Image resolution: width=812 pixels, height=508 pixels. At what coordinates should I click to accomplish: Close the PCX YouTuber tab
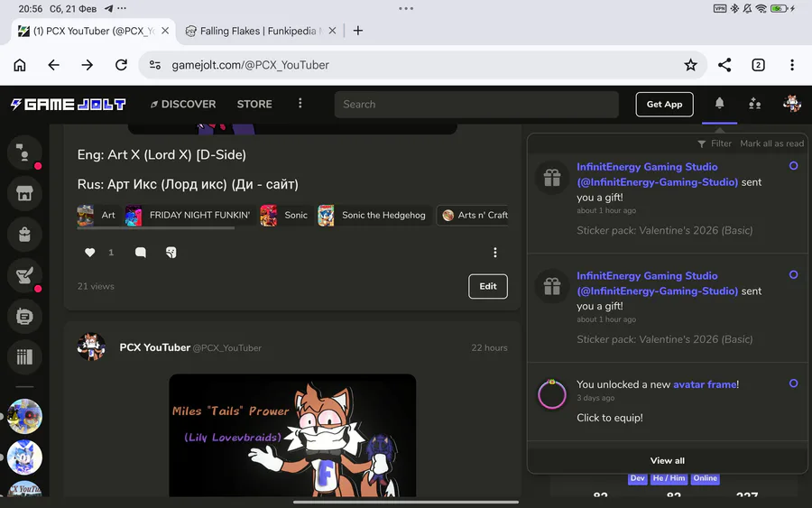coord(165,31)
